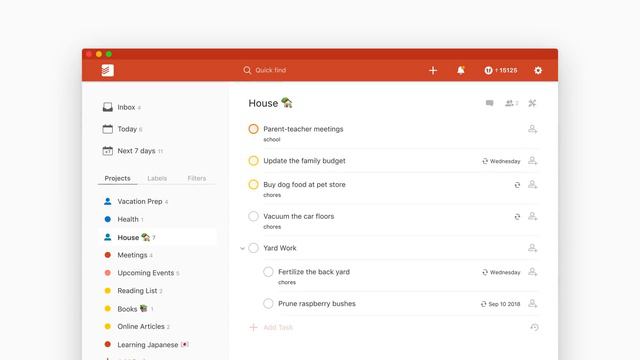The height and width of the screenshot is (360, 640).
Task: Assign Vacuum the car floors task
Action: [532, 216]
